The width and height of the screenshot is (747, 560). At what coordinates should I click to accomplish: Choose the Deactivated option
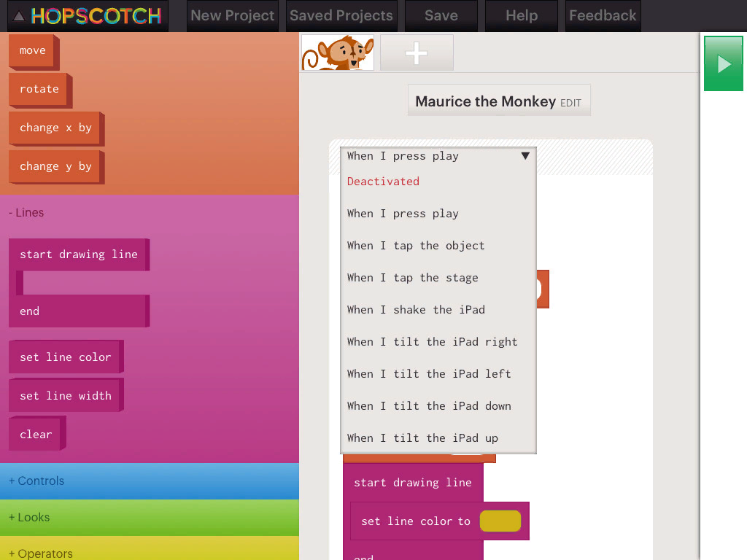coord(383,182)
